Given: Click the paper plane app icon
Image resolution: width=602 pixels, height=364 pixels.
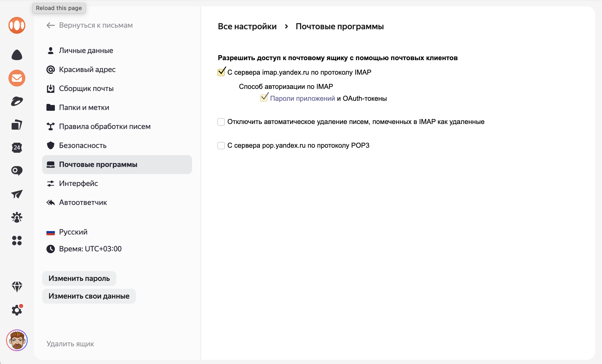Looking at the screenshot, I should pyautogui.click(x=17, y=194).
